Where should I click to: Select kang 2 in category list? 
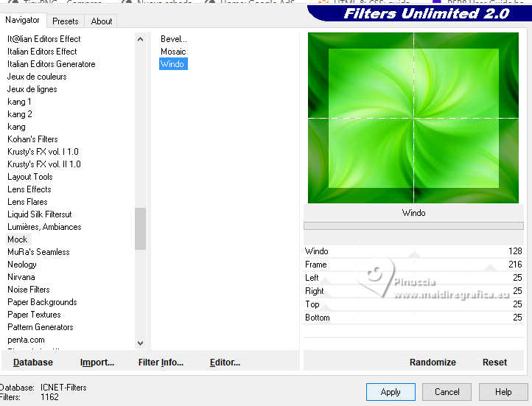[20, 114]
